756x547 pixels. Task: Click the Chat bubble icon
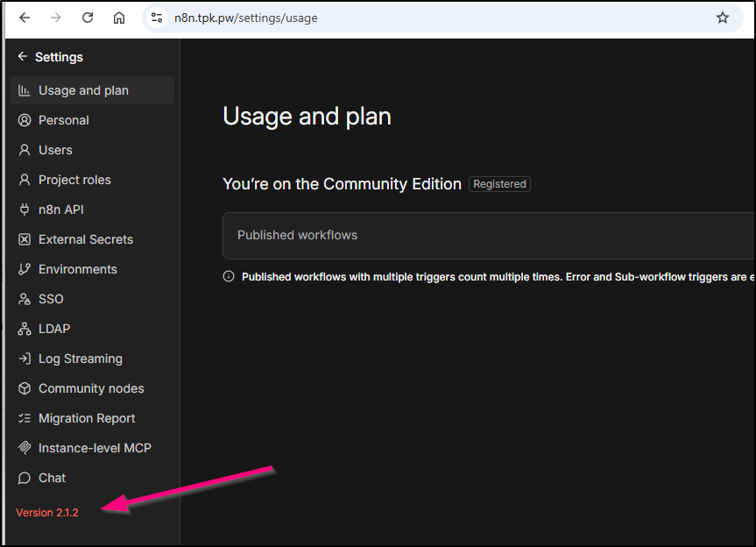pyautogui.click(x=25, y=478)
